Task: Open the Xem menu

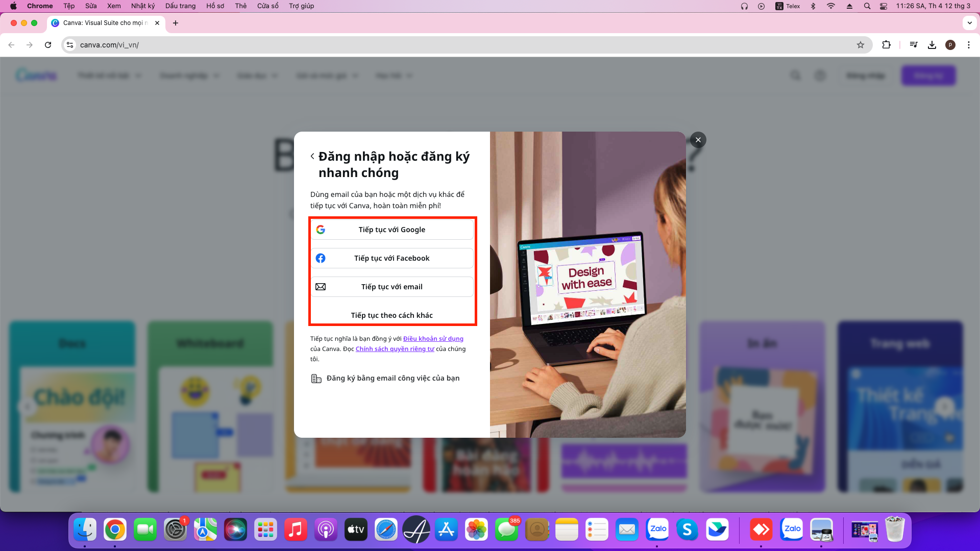Action: click(x=114, y=6)
